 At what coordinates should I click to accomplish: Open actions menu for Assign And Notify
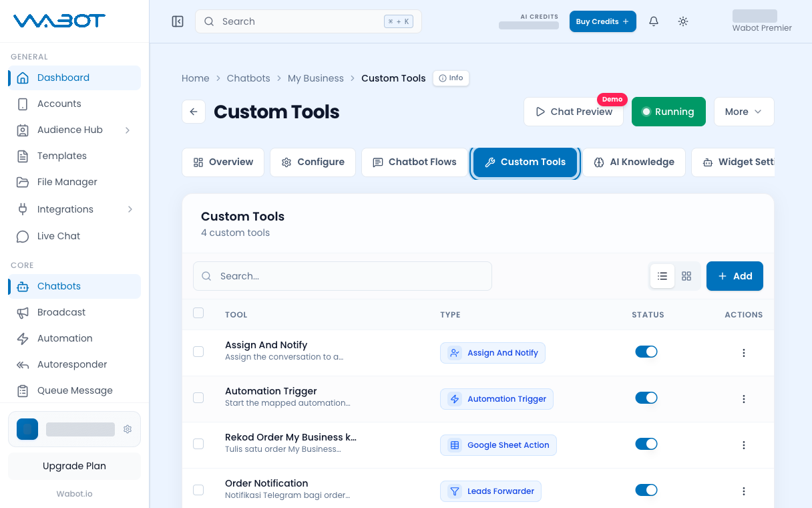[744, 353]
